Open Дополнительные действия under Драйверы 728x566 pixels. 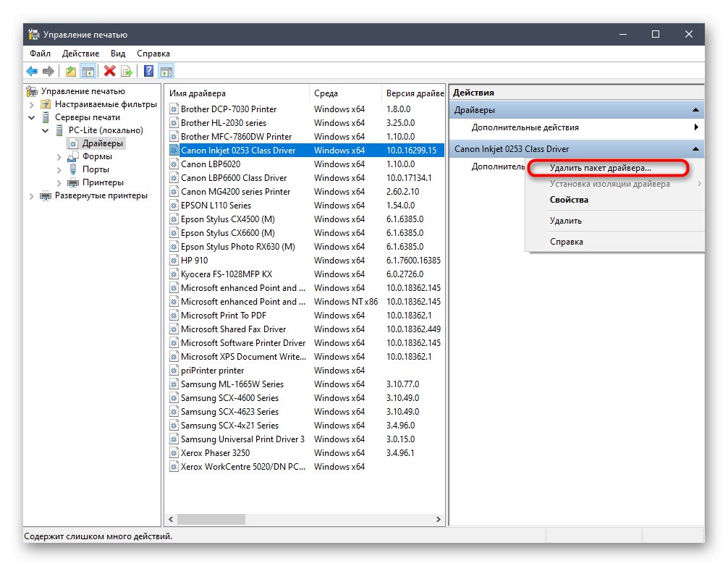[576, 127]
